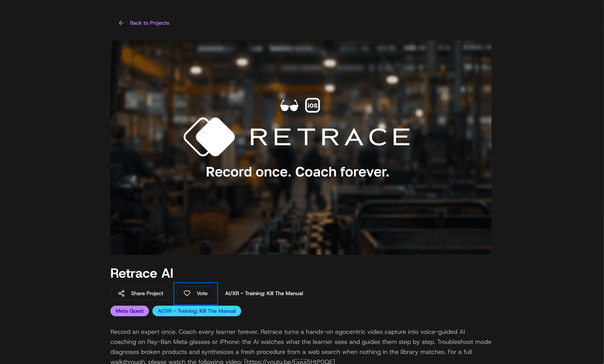This screenshot has height=364, width=604.
Task: Select the purple Meta Quest tag
Action: [x=129, y=311]
